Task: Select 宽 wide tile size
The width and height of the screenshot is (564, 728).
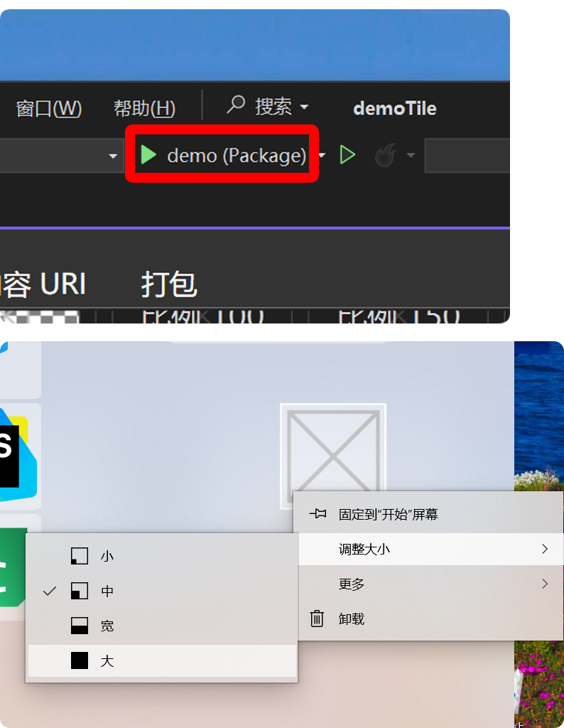Action: (x=162, y=626)
